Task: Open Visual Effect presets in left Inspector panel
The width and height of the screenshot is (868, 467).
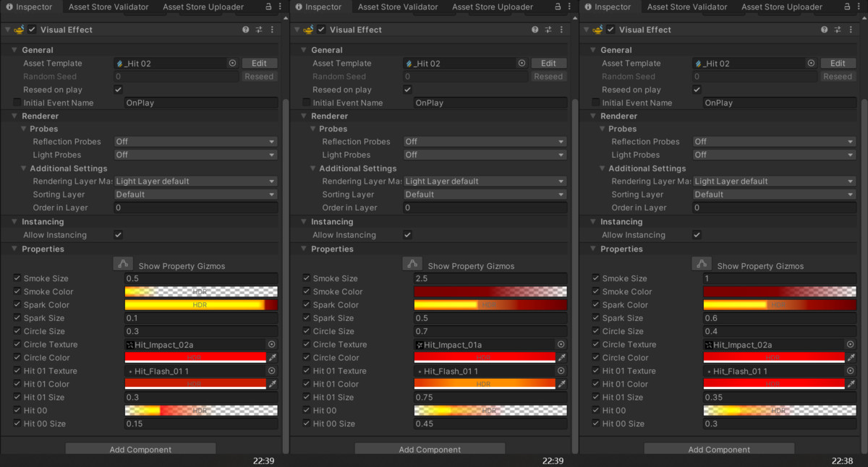Action: pos(259,30)
